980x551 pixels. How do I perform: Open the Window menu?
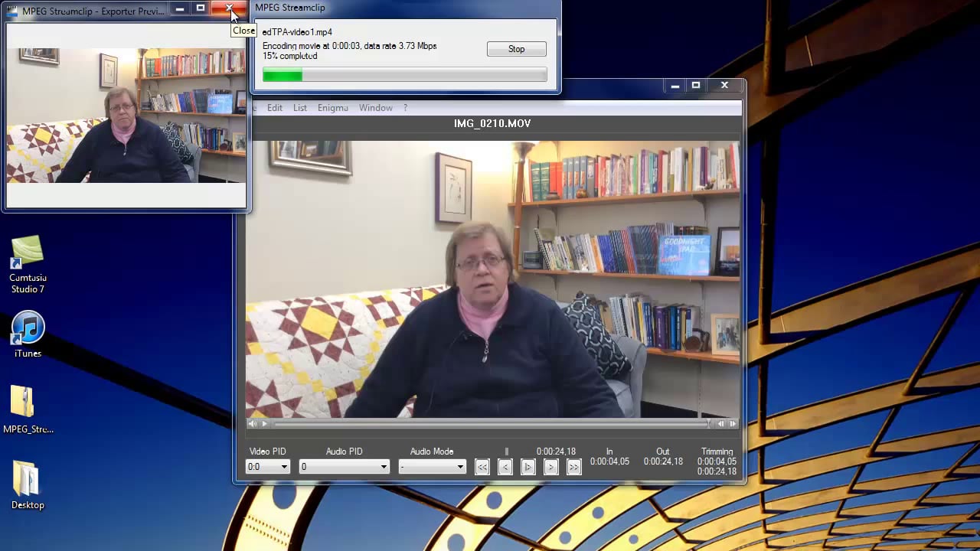(x=376, y=108)
